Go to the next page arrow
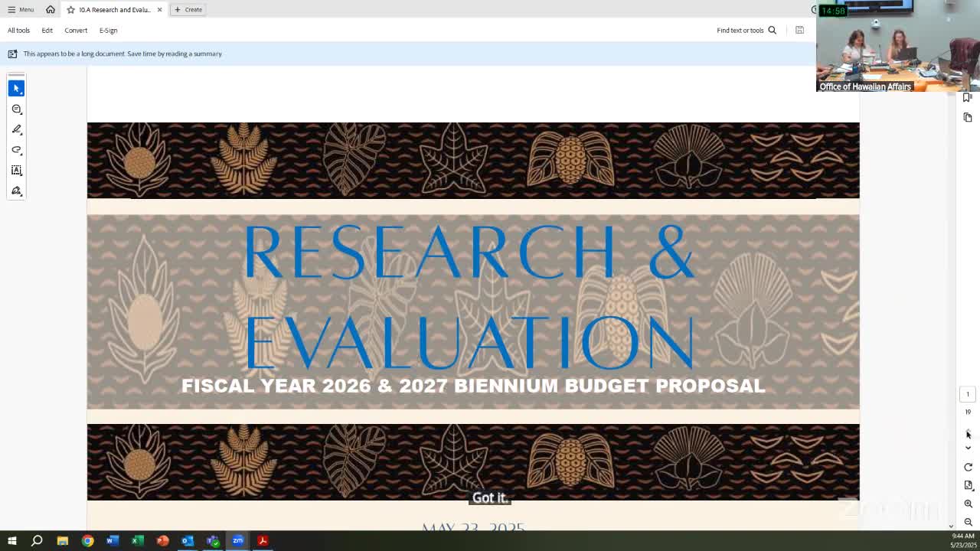 pyautogui.click(x=968, y=448)
